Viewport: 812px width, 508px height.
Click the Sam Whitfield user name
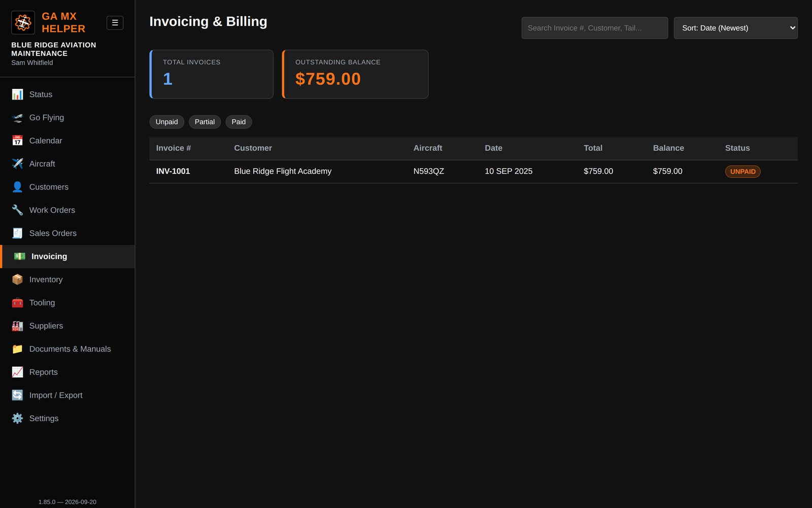pyautogui.click(x=32, y=62)
